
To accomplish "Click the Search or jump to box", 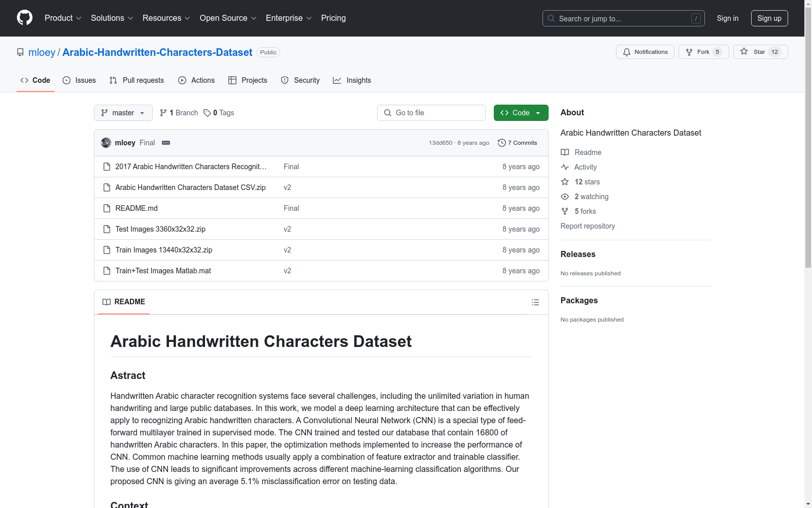I will tap(623, 18).
